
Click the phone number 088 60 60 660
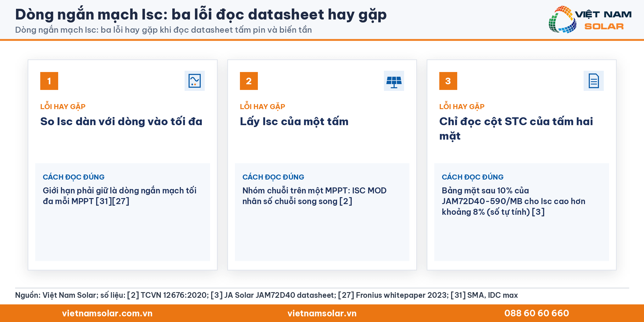coord(537,313)
